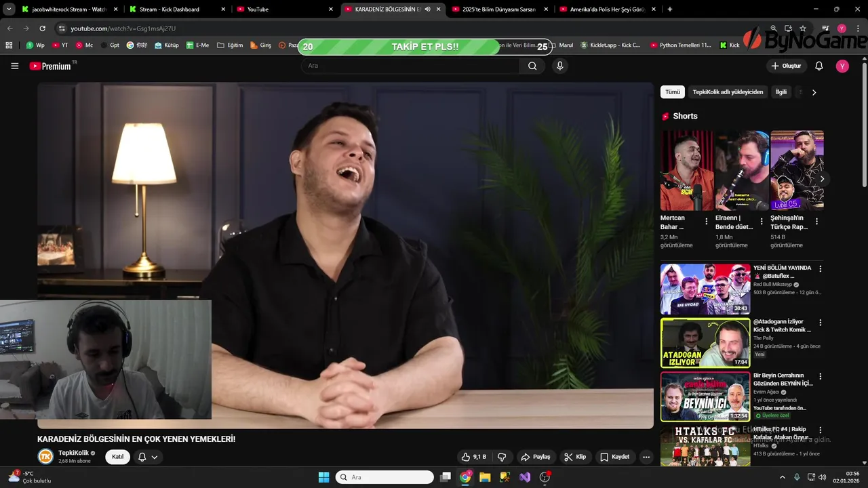Open the Chrome apps grid in the bookmarks bar

coord(9,45)
